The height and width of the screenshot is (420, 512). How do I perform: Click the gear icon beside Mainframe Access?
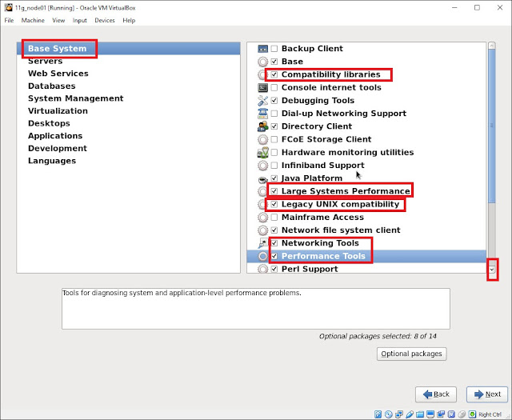(263, 218)
